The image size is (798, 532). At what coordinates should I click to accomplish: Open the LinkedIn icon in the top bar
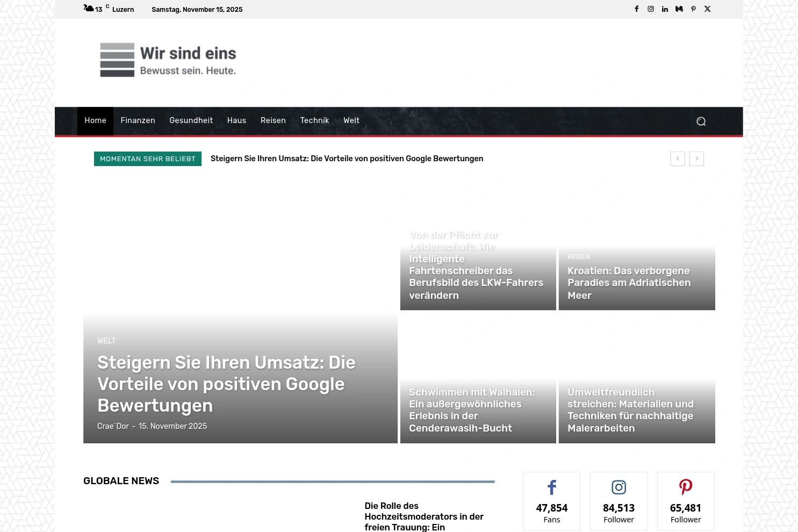665,9
